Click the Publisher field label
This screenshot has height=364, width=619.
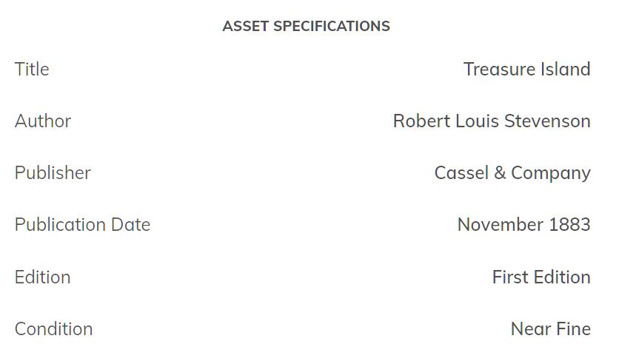point(53,173)
